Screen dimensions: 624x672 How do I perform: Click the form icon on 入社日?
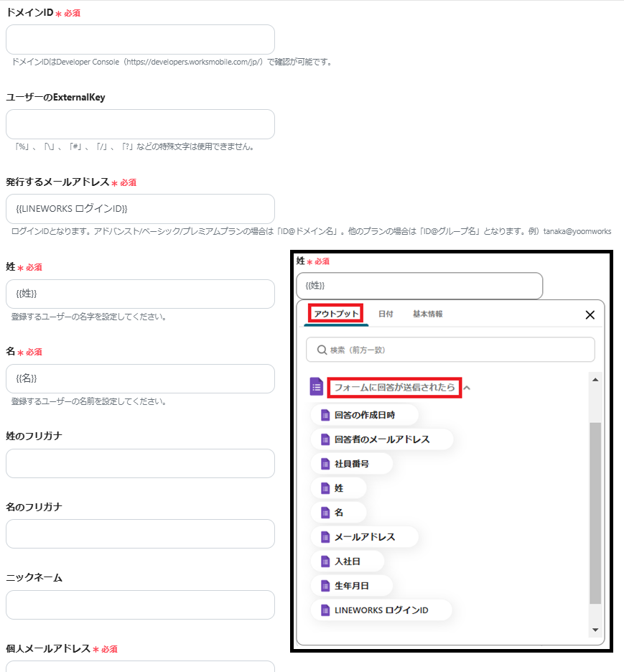click(325, 561)
